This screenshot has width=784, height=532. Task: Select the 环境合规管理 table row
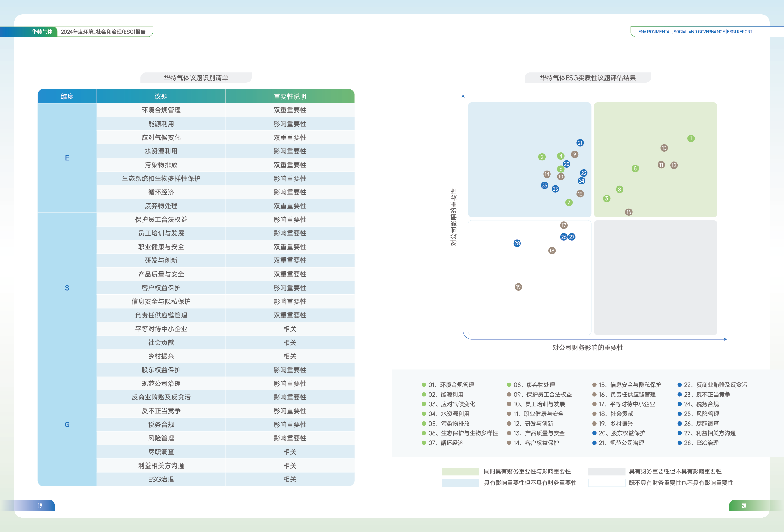[161, 110]
